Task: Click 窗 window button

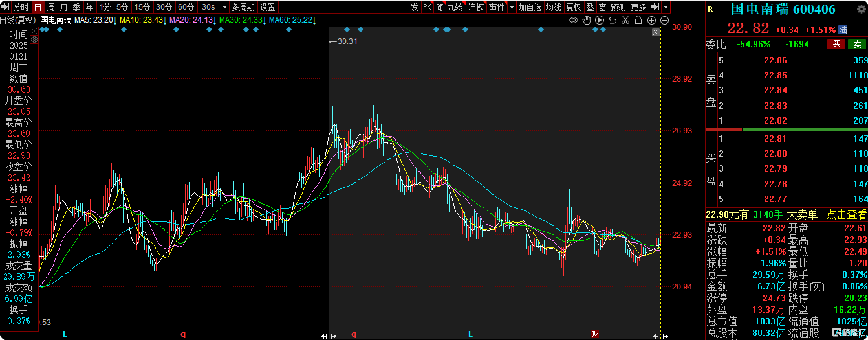Action: pyautogui.click(x=602, y=7)
